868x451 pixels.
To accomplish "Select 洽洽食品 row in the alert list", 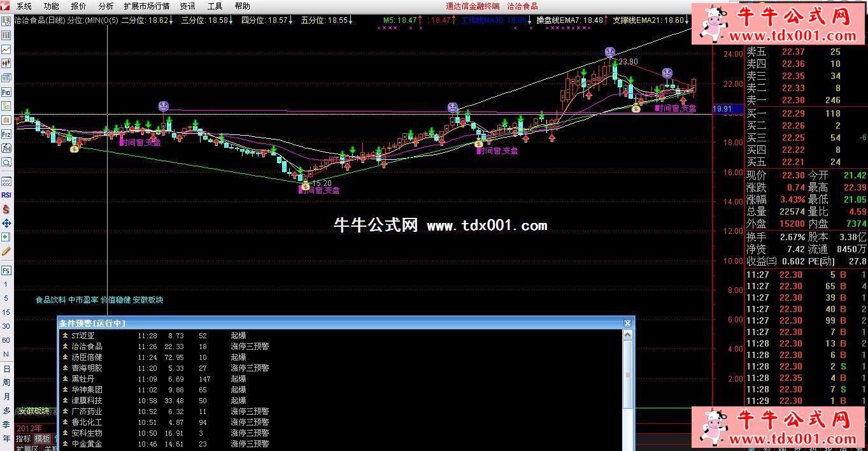I will pos(341,347).
